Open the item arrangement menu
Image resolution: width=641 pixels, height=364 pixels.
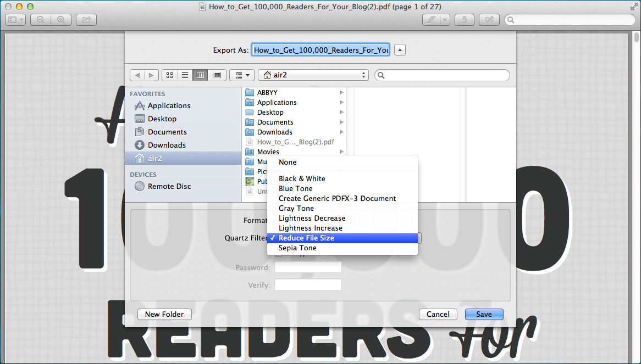[241, 75]
